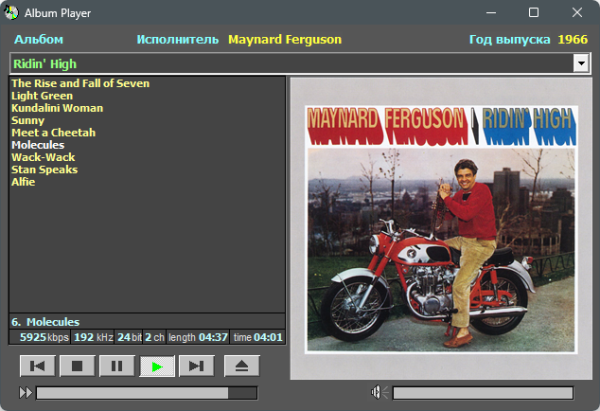Image resolution: width=600 pixels, height=411 pixels.
Task: Skip to the previous track
Action: pos(38,366)
